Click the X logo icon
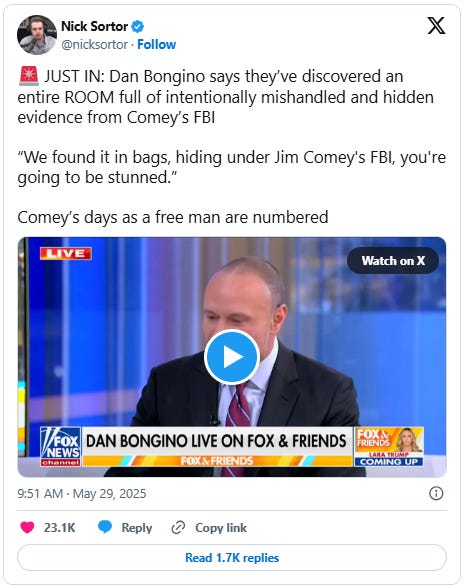 (436, 26)
